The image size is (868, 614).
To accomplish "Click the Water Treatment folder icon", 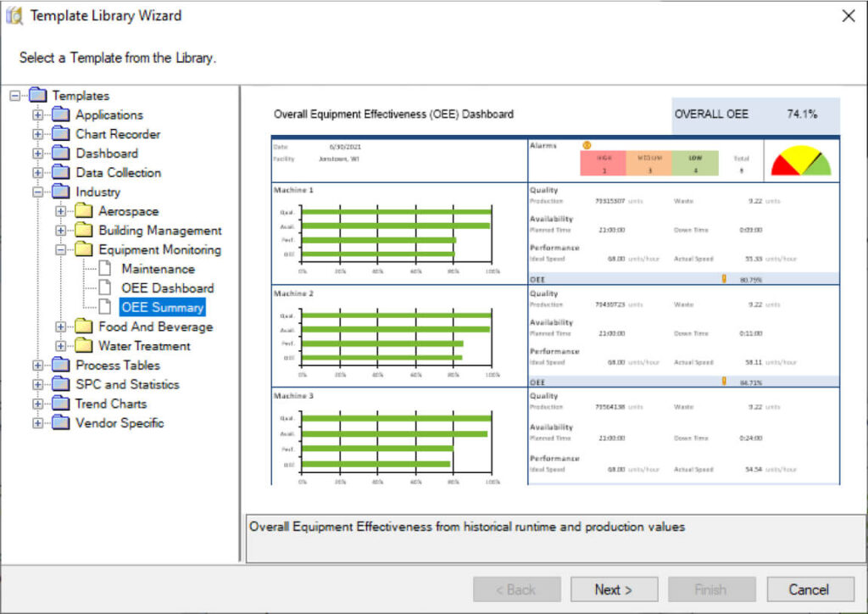I will pyautogui.click(x=84, y=346).
